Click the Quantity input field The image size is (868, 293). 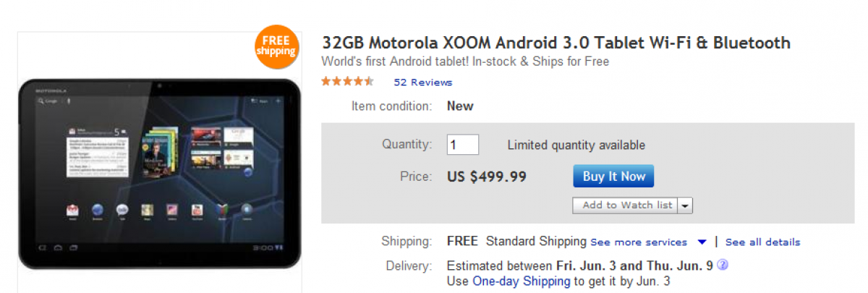click(463, 145)
